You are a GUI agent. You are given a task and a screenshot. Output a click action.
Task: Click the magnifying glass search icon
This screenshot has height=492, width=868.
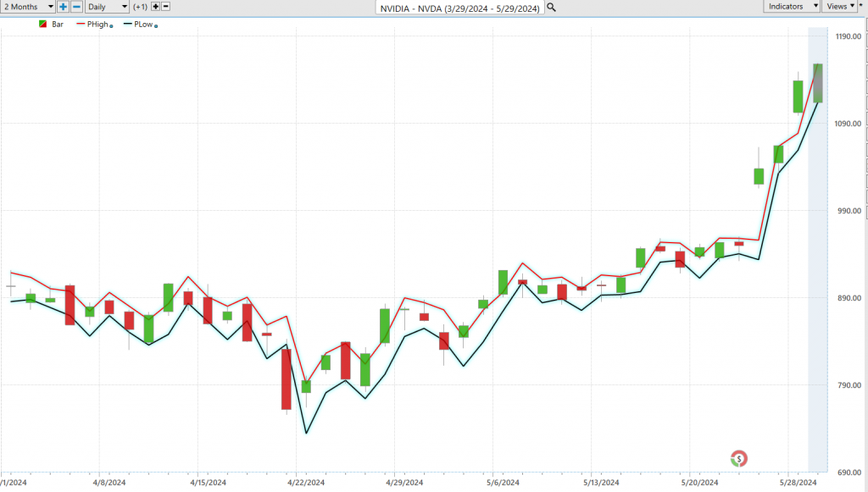pyautogui.click(x=551, y=7)
